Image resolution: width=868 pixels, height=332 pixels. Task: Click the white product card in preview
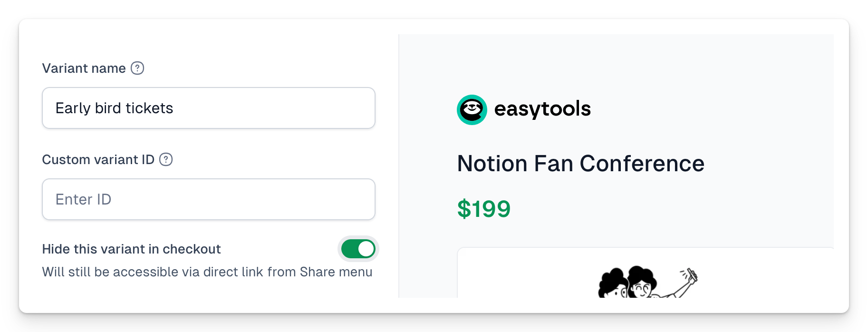[x=646, y=273]
